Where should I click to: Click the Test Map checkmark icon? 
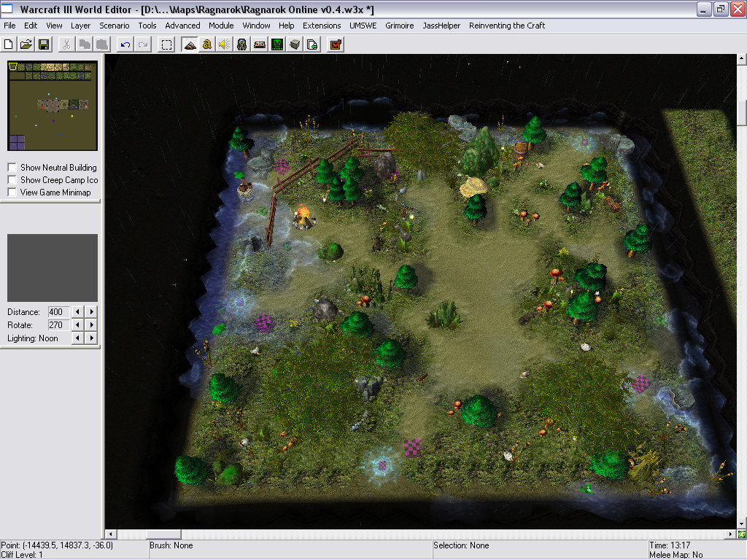(x=336, y=44)
